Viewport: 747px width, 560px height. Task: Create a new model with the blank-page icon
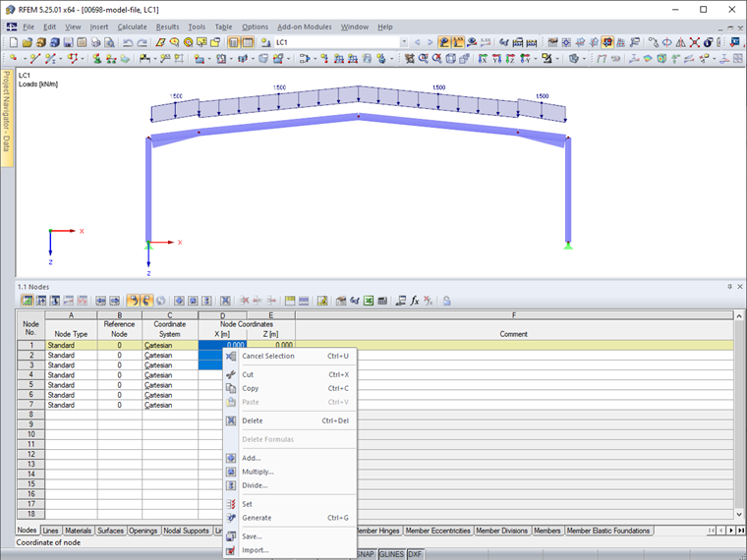coord(14,42)
